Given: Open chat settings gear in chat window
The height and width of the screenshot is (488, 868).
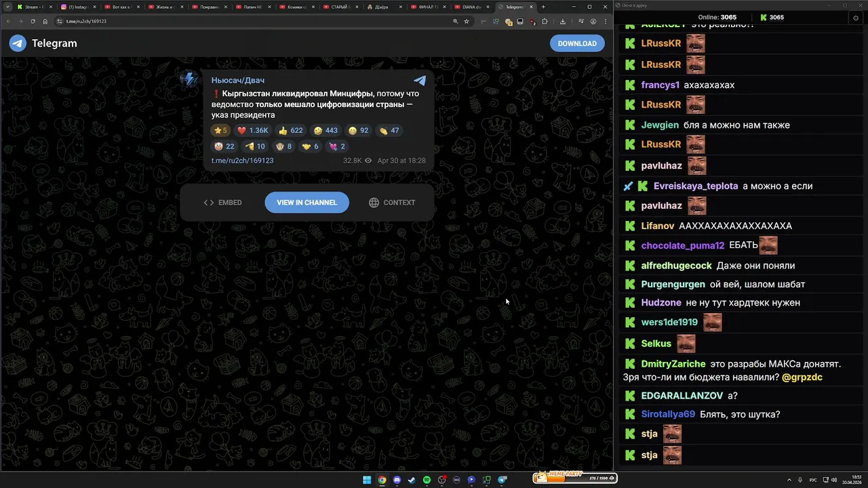Looking at the screenshot, I should pos(855,18).
